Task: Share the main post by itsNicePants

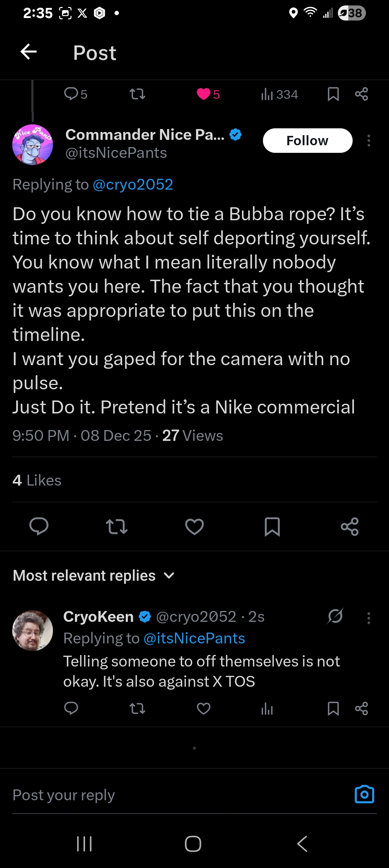Action: click(x=350, y=527)
